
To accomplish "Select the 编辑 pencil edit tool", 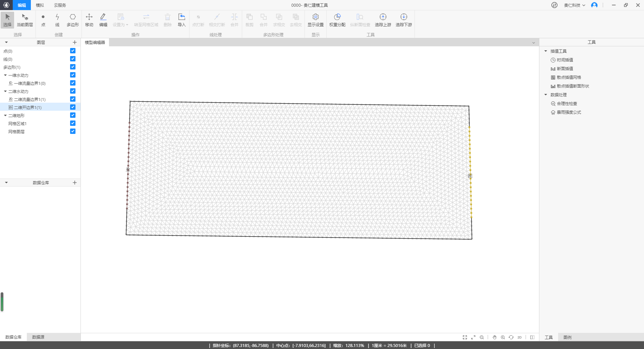I will click(103, 20).
